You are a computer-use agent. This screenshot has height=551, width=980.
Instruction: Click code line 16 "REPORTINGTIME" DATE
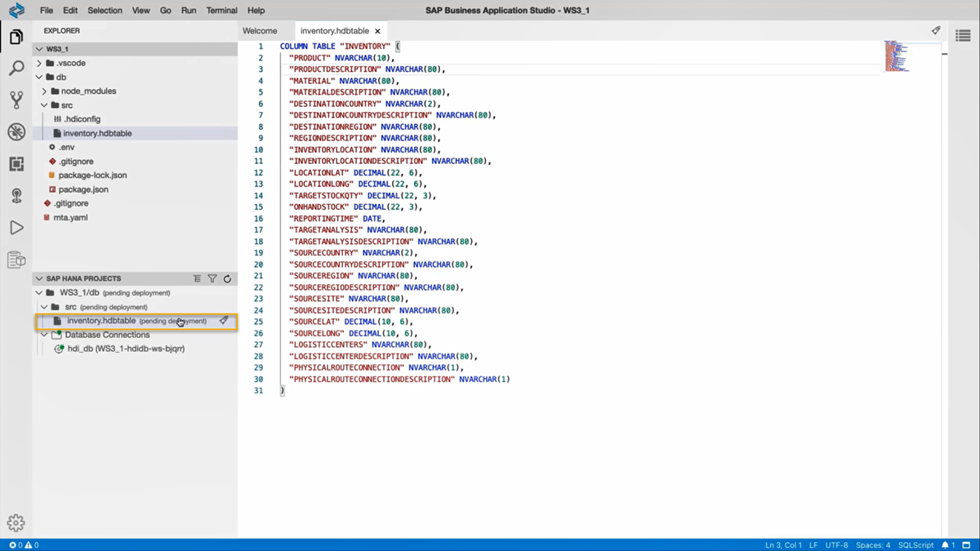[x=336, y=219]
